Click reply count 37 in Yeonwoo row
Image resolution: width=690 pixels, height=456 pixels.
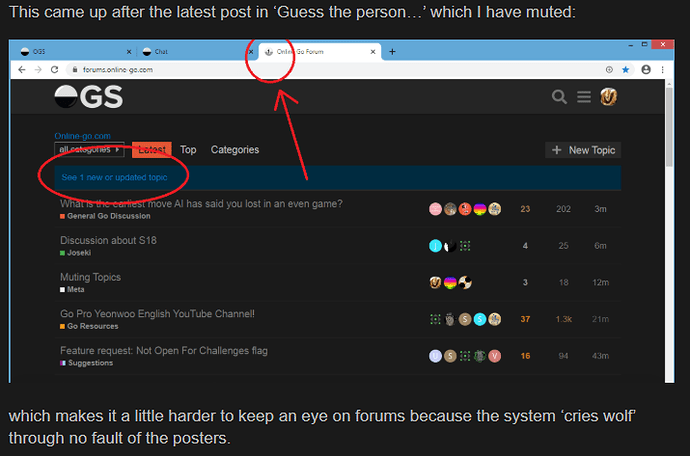(525, 319)
